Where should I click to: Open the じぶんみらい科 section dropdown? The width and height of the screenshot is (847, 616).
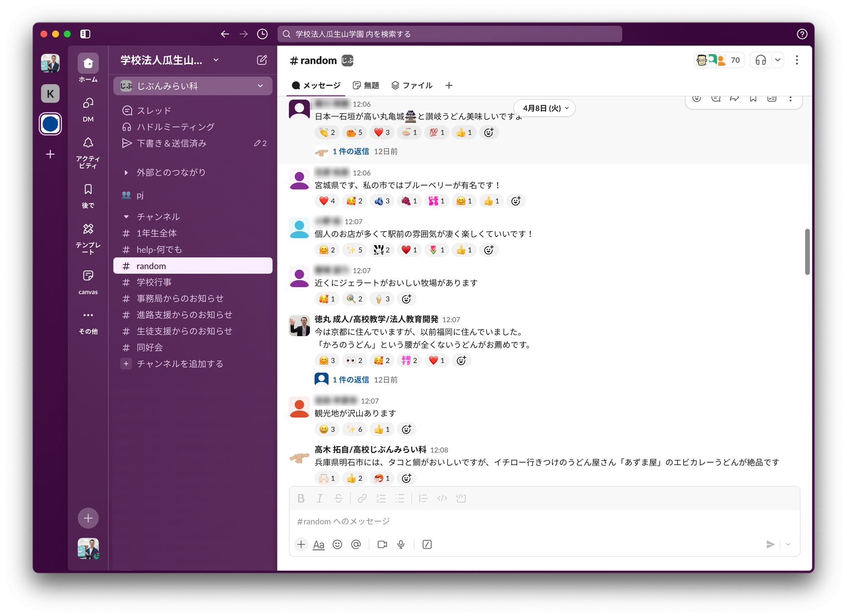coord(193,86)
